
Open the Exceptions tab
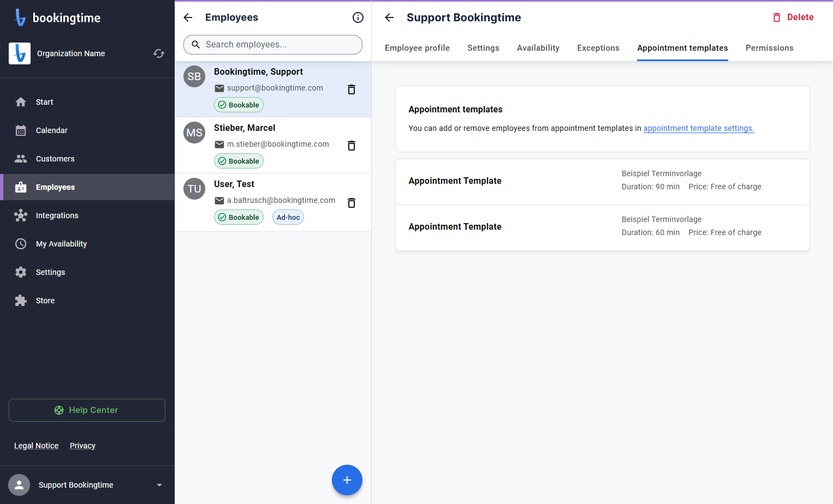[x=598, y=48]
